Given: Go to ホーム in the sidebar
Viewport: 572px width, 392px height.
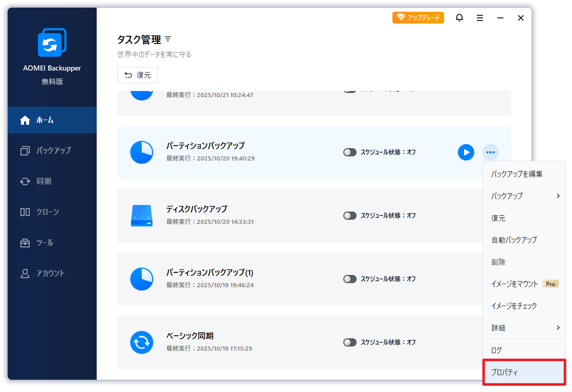Looking at the screenshot, I should tap(52, 120).
